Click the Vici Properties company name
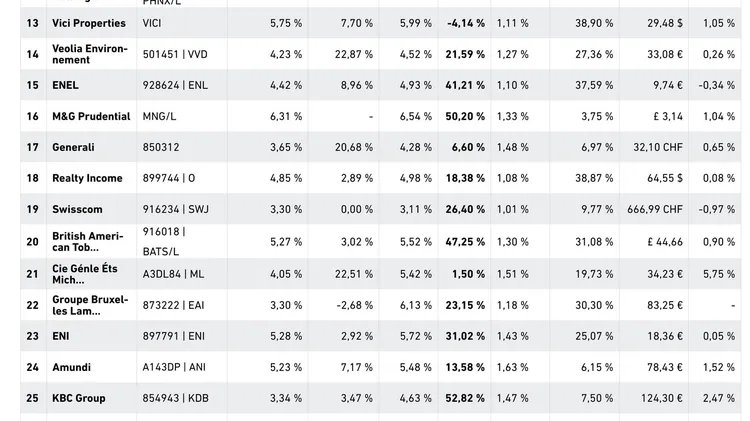Image resolution: width=750 pixels, height=421 pixels. tap(89, 23)
